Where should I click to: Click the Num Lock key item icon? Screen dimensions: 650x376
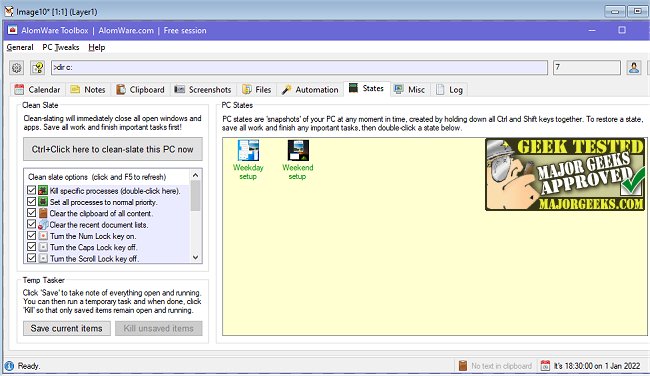43,236
